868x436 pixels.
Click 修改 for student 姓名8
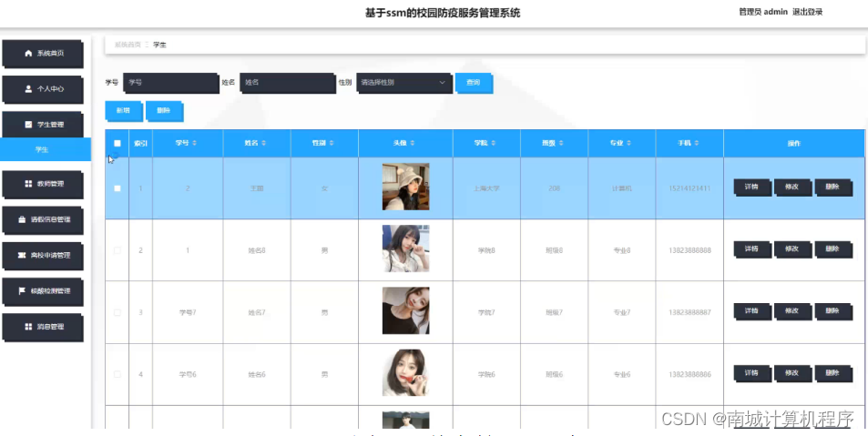point(792,249)
